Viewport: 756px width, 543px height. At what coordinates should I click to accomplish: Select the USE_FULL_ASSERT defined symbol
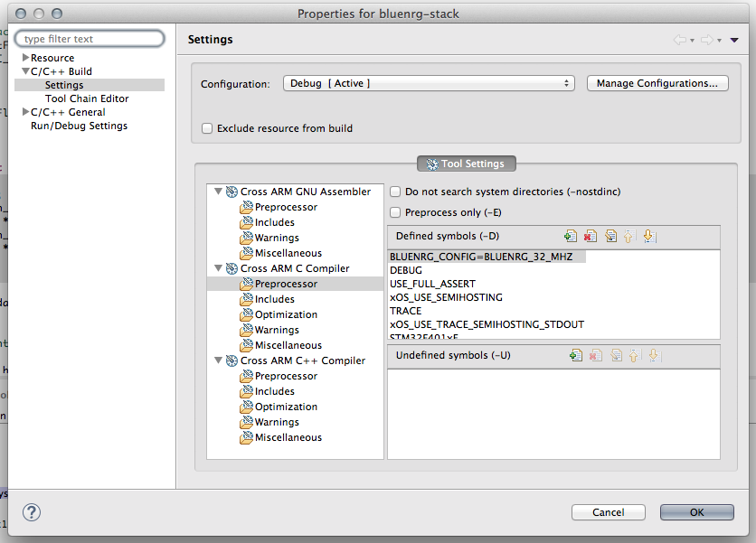pyautogui.click(x=432, y=284)
